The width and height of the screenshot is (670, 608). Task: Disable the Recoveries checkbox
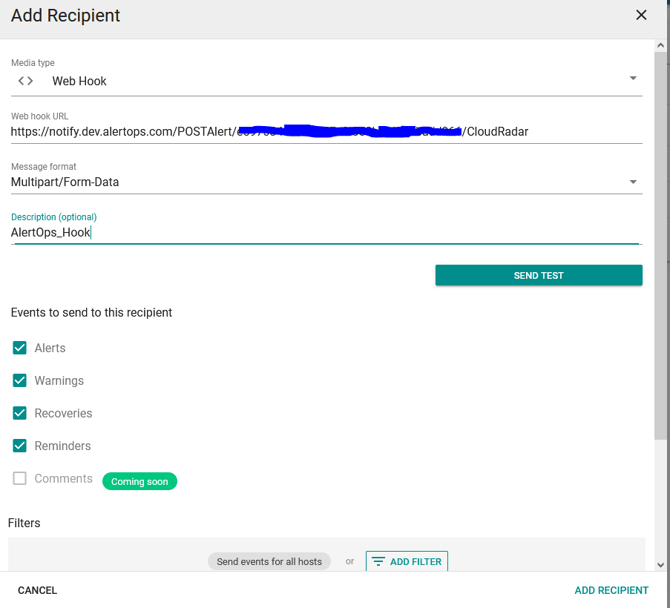(20, 413)
